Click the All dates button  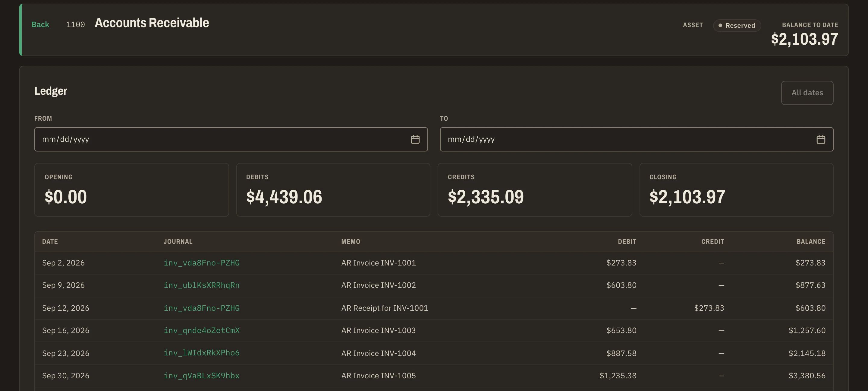click(x=807, y=93)
